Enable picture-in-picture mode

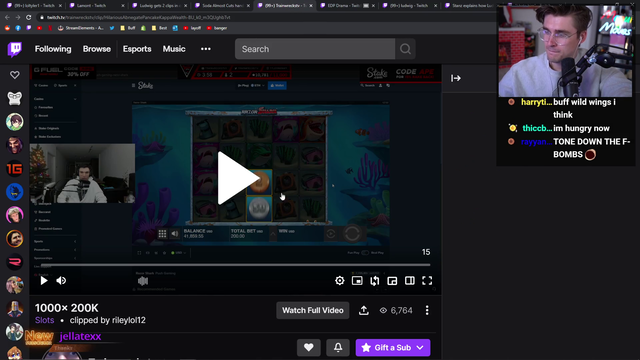click(392, 280)
